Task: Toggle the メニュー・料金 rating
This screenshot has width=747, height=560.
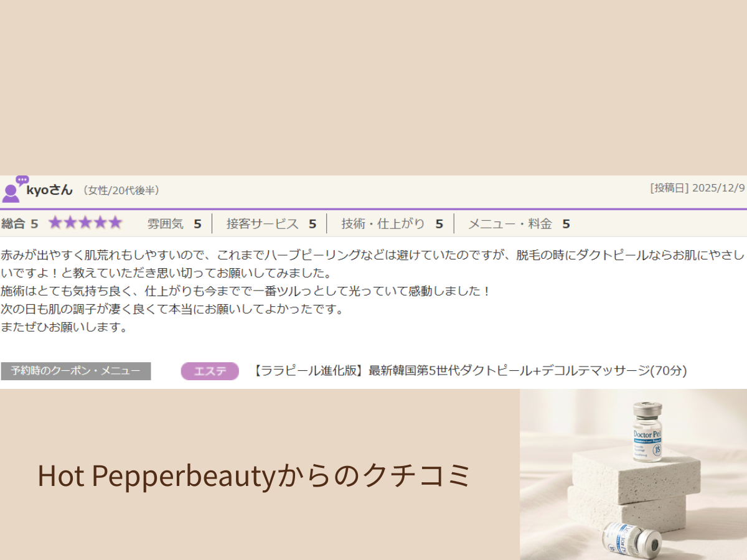Action: 519,223
